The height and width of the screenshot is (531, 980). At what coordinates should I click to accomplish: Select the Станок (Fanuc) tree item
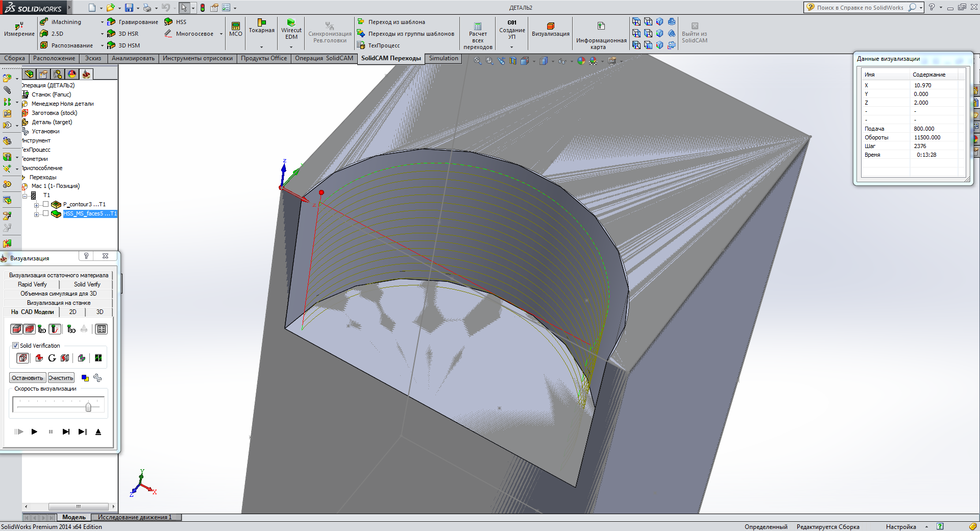(x=52, y=94)
